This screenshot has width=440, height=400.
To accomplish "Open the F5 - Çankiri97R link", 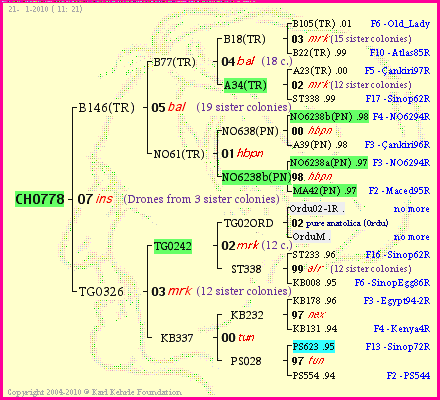I will coord(397,71).
